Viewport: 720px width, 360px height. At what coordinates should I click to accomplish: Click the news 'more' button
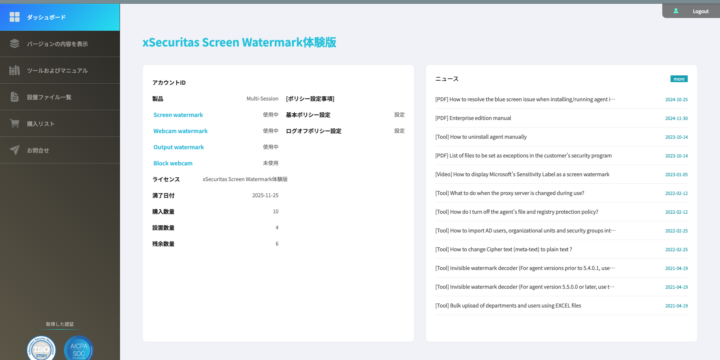[679, 79]
